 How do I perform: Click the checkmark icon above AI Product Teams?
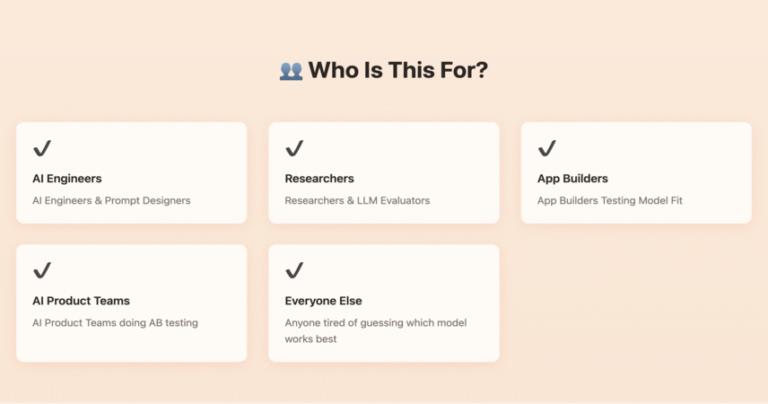coord(42,270)
